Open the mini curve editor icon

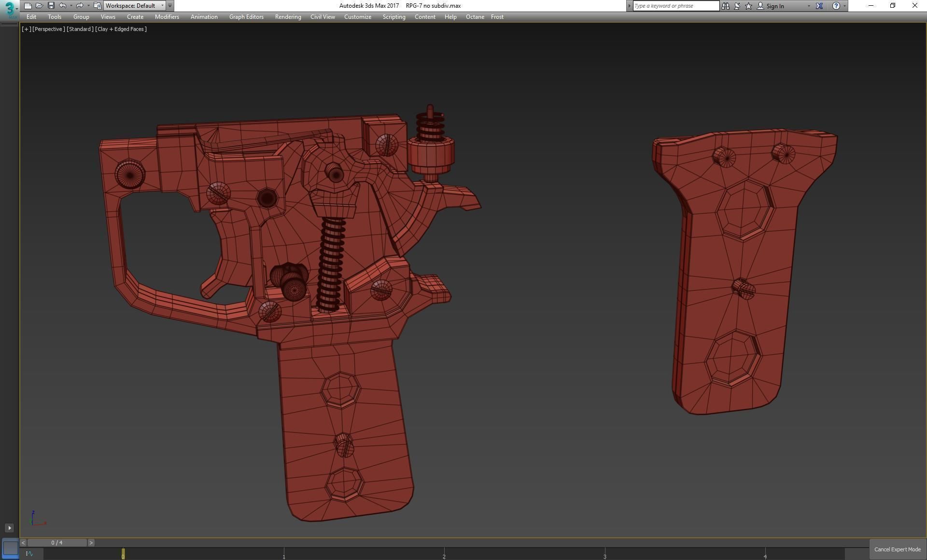pos(29,554)
